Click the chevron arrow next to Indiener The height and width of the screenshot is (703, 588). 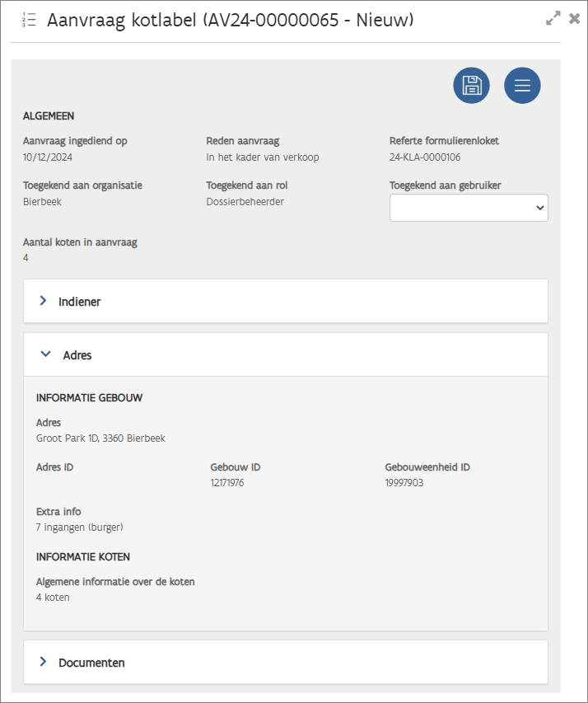pos(44,302)
